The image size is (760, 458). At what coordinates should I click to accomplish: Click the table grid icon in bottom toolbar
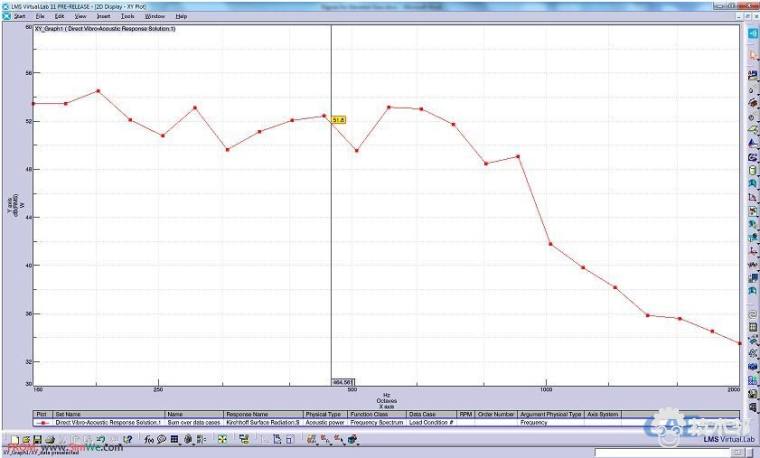(x=175, y=438)
